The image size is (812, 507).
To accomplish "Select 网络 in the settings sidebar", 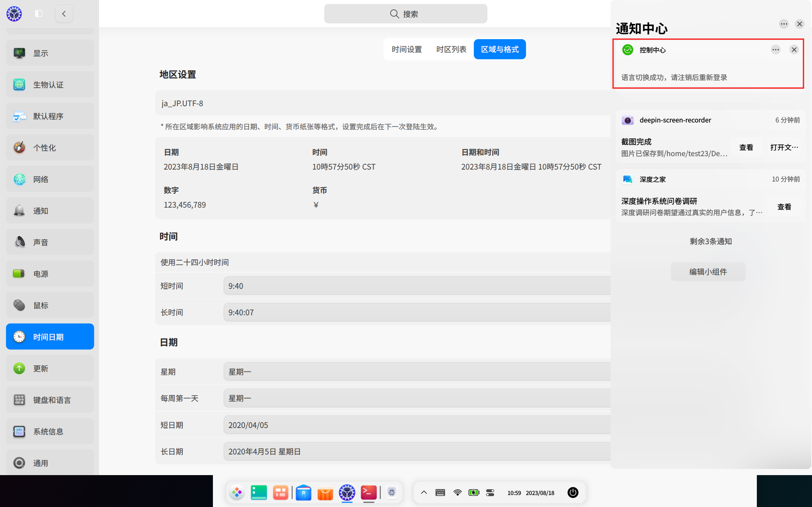I will [x=50, y=179].
